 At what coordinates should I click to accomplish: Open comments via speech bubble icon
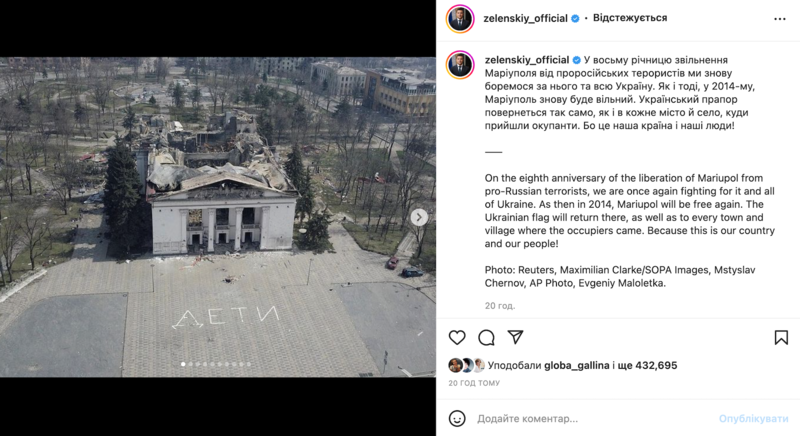486,338
